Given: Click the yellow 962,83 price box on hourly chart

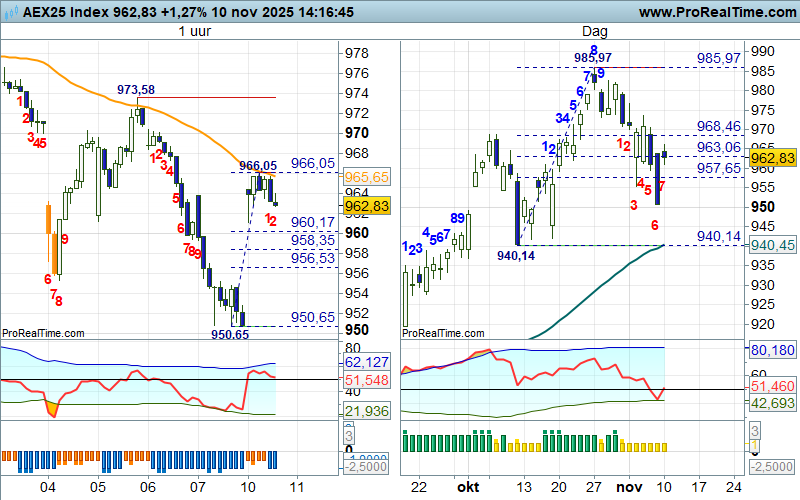Looking at the screenshot, I should (x=367, y=206).
